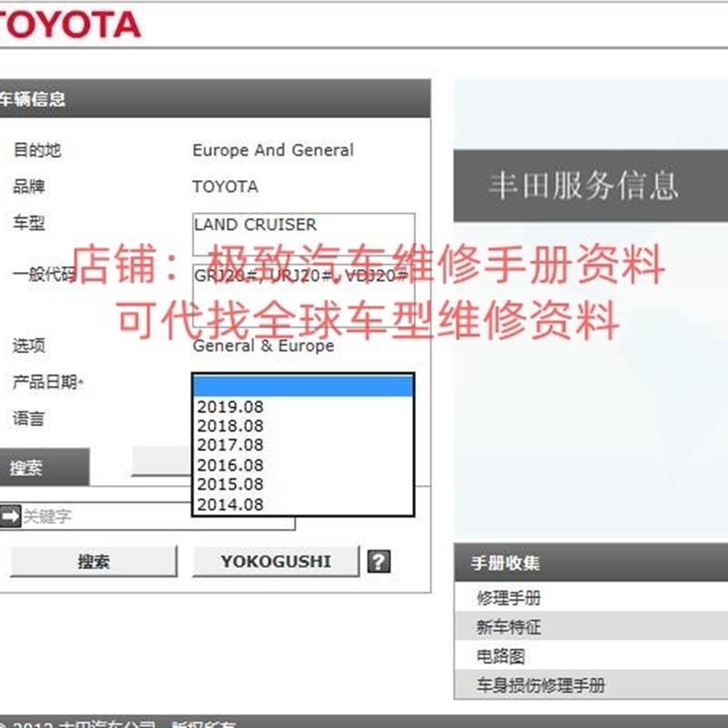The image size is (728, 728).
Task: Open 新车特征 new car features
Action: [591, 626]
